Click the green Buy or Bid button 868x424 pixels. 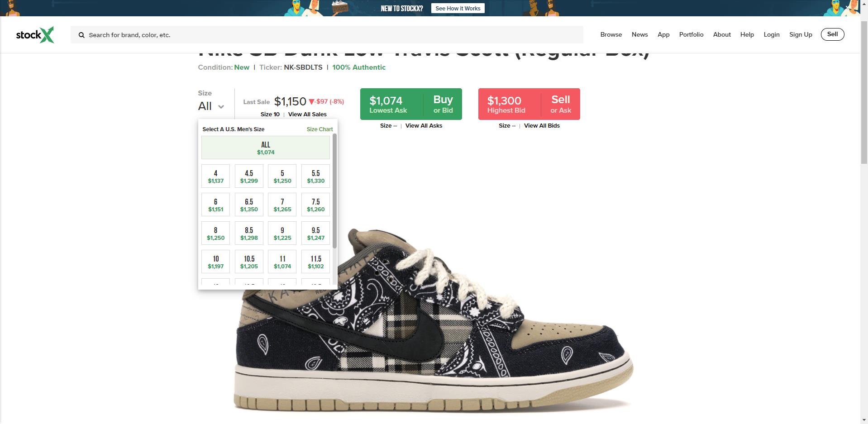(x=411, y=104)
